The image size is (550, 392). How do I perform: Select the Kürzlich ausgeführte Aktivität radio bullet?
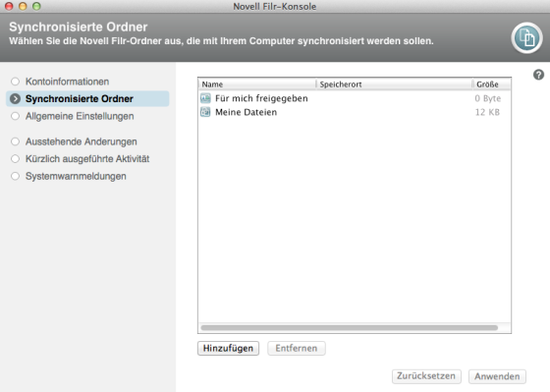[x=15, y=158]
